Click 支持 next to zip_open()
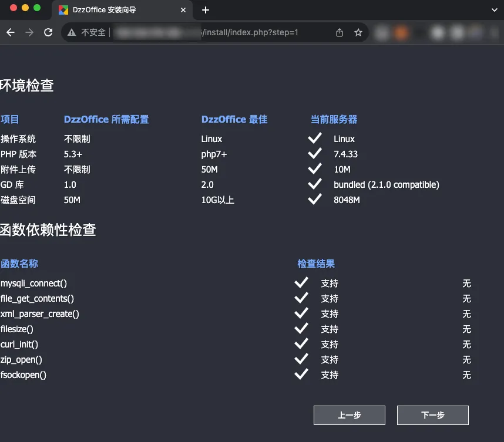This screenshot has width=504, height=442. (330, 359)
